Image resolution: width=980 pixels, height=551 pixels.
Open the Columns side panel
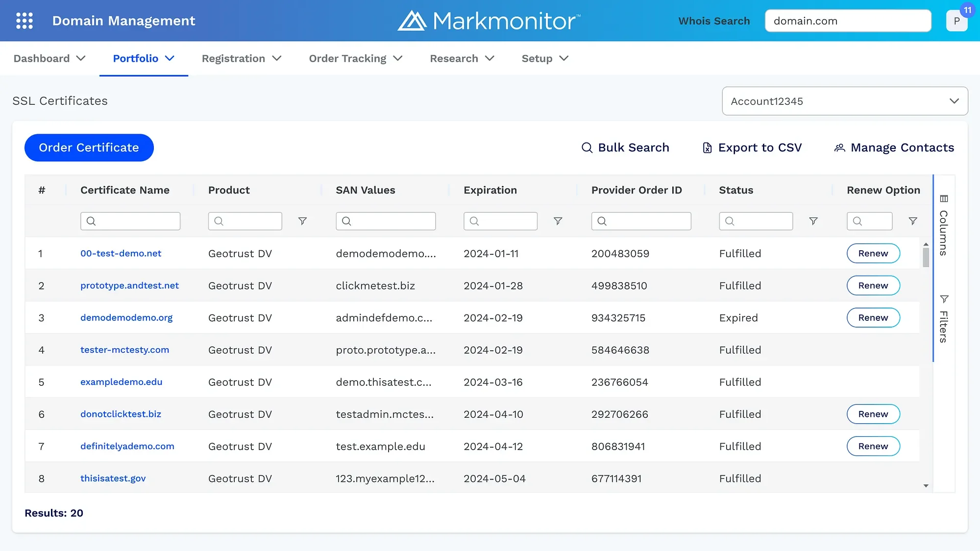(x=944, y=226)
